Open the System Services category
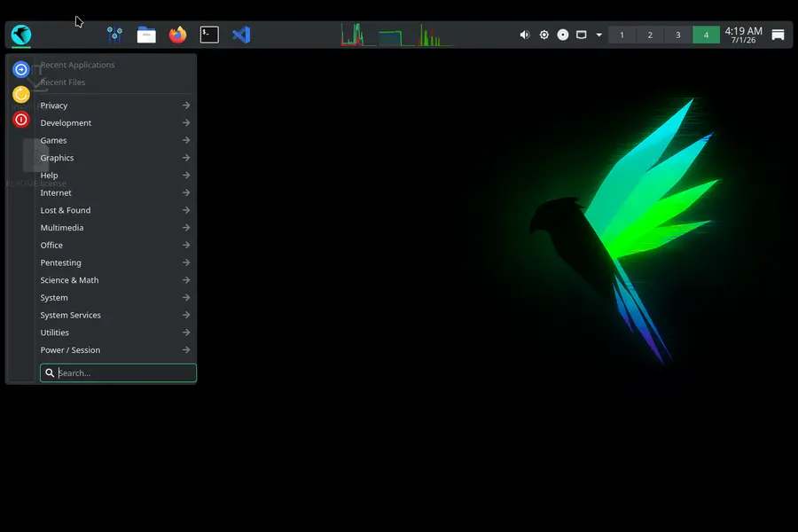Viewport: 798px width, 532px height. [115, 315]
